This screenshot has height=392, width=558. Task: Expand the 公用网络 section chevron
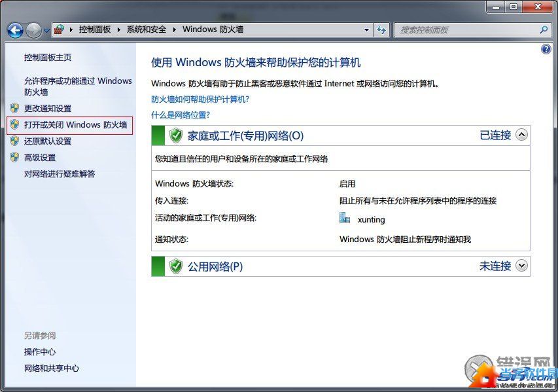522,266
